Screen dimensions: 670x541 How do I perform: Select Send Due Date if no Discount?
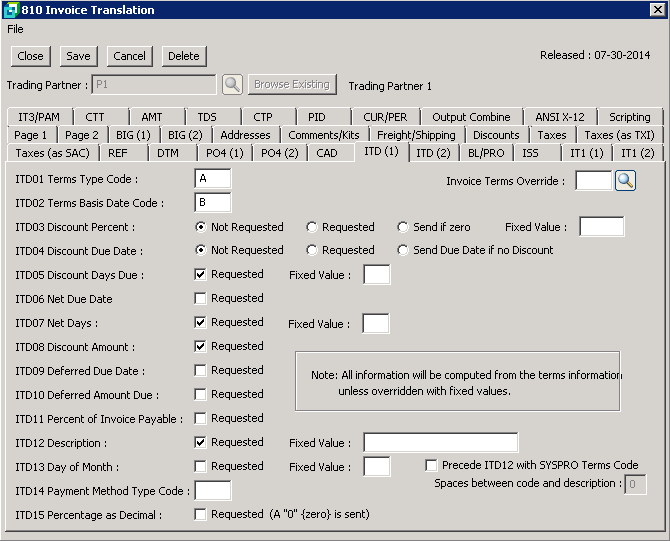[x=404, y=250]
